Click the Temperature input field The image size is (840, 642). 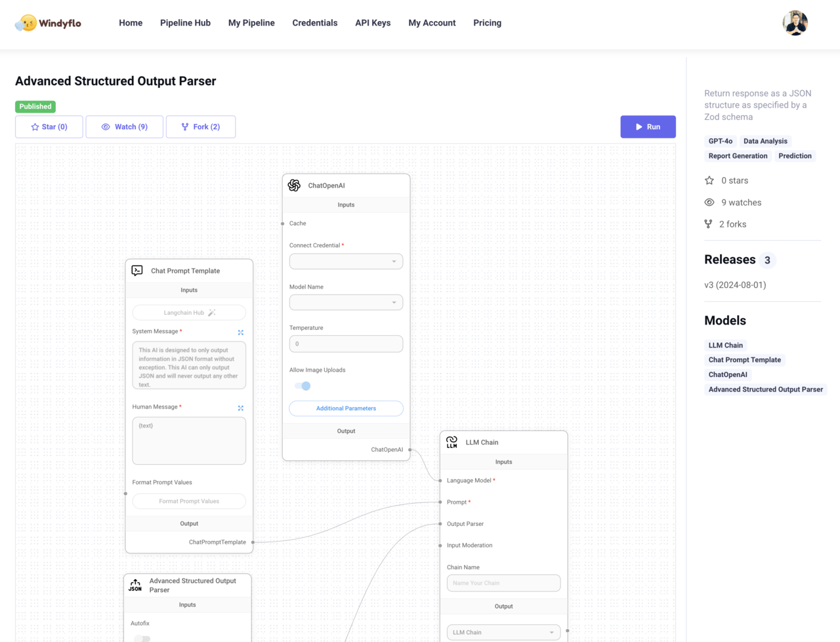[346, 344]
